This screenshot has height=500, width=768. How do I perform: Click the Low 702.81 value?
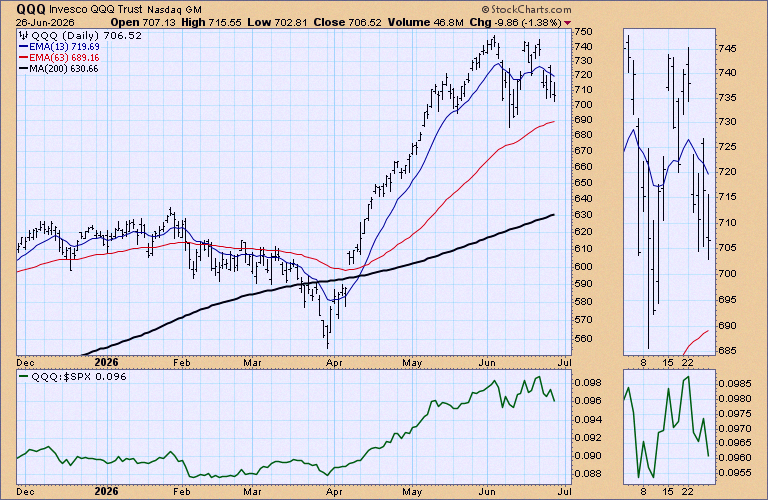pyautogui.click(x=277, y=23)
